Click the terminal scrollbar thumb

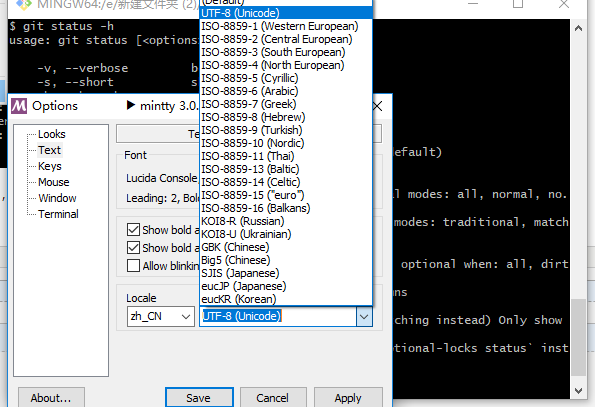pyautogui.click(x=578, y=337)
